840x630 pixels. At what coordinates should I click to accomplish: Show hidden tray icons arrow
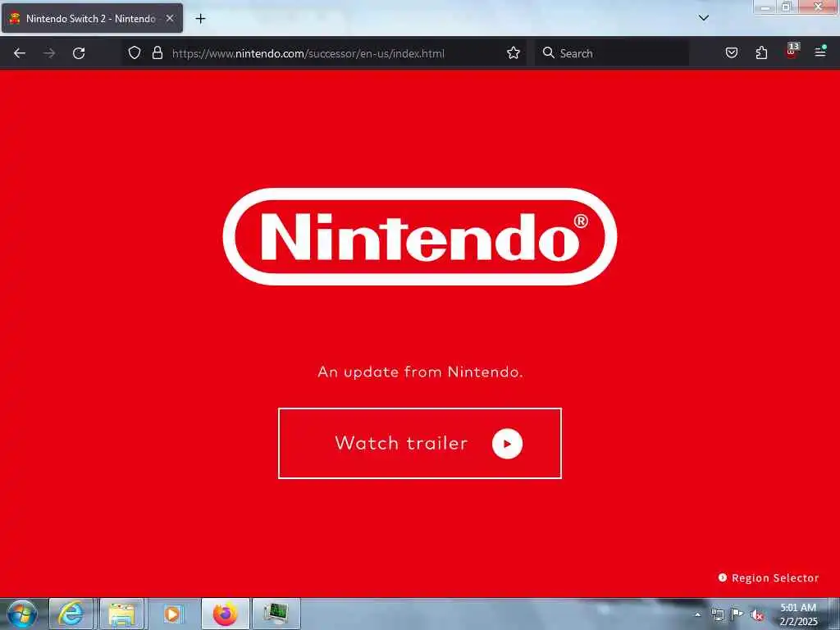tap(697, 614)
